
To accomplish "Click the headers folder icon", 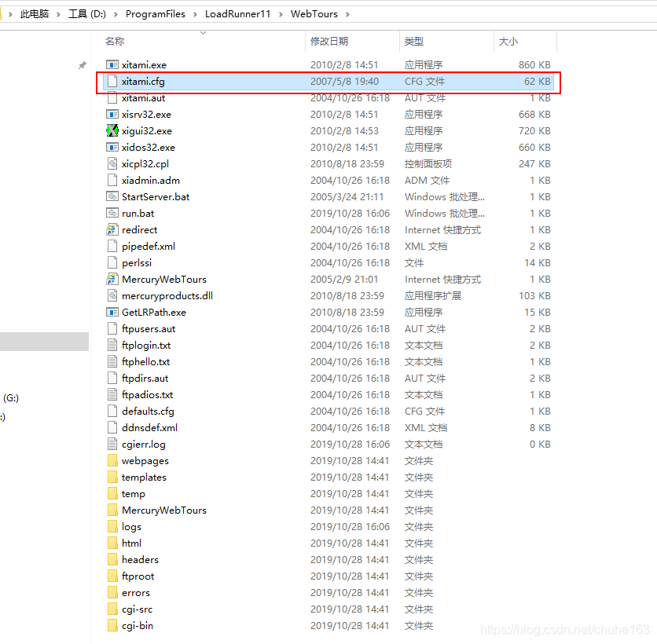I will [x=112, y=560].
